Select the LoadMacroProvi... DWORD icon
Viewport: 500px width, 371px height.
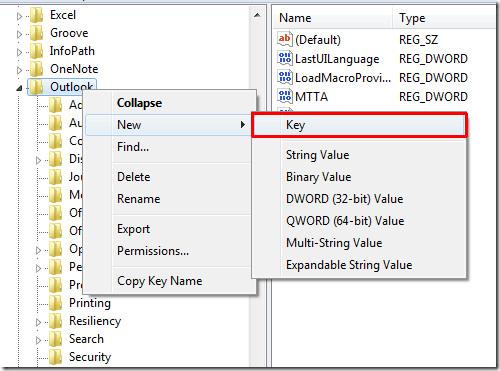pyautogui.click(x=284, y=77)
